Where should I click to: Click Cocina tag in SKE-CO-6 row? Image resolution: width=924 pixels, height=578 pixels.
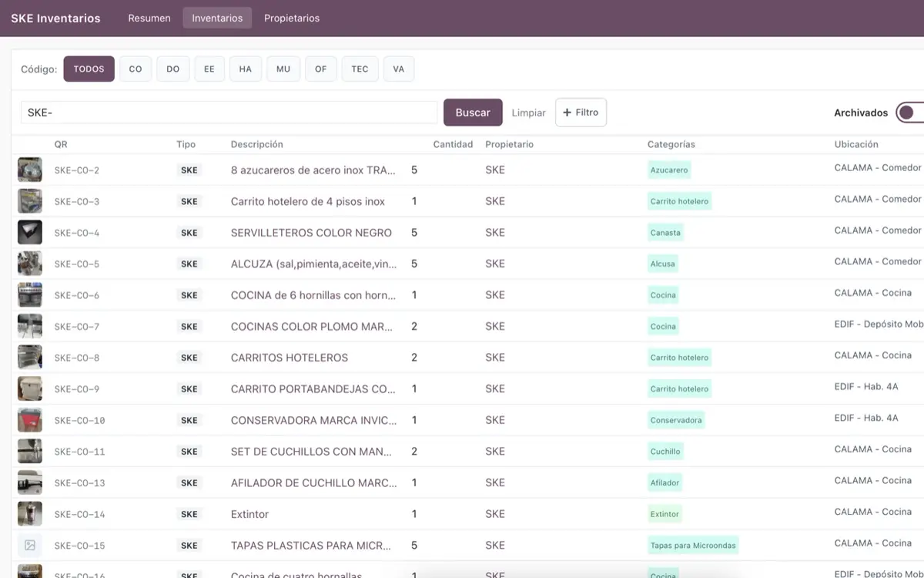663,295
